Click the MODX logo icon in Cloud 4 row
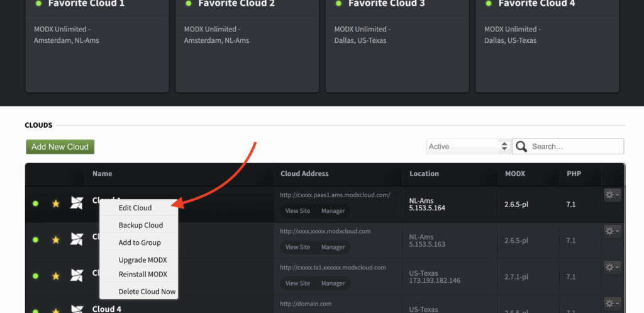 tap(77, 310)
